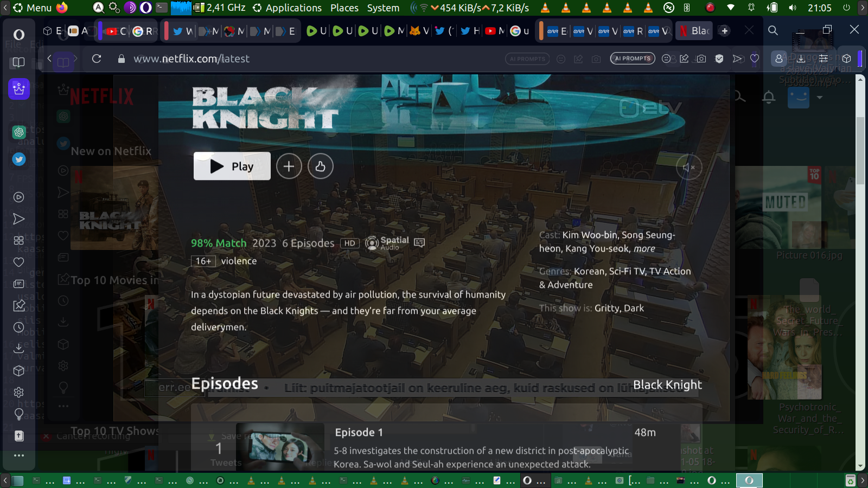Open the Player icon in the sidebar
Screen dimensions: 868x488
[x=19, y=197]
